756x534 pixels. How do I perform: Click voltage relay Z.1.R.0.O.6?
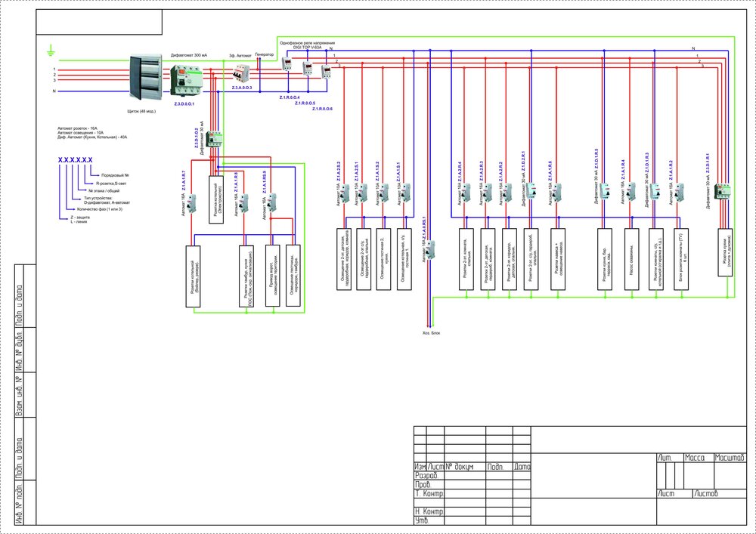click(327, 72)
